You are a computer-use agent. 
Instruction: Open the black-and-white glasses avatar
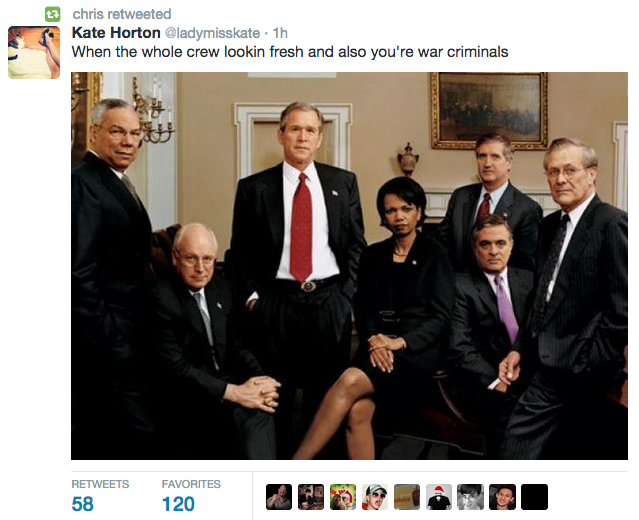[471, 497]
